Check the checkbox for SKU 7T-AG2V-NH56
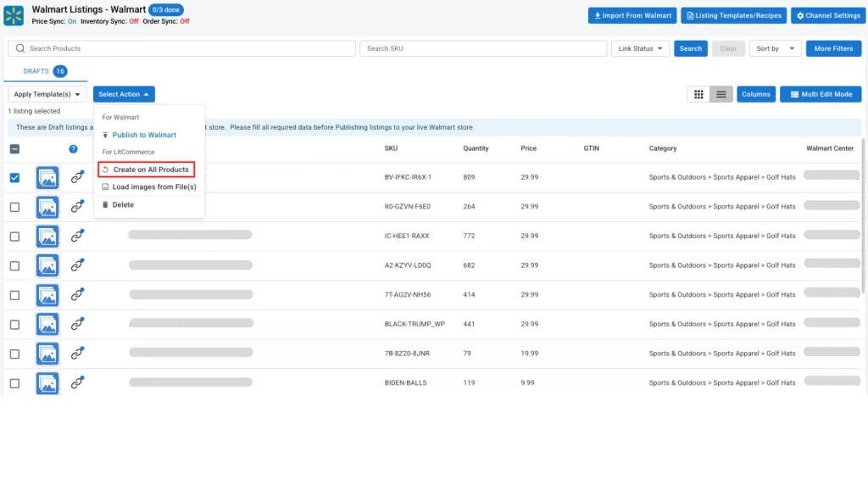Image resolution: width=868 pixels, height=496 pixels. tap(15, 295)
